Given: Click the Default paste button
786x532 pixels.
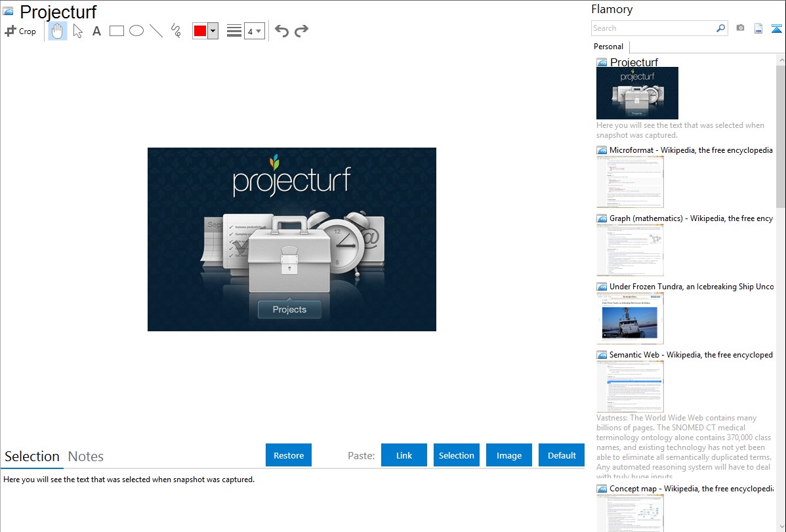Looking at the screenshot, I should (x=562, y=455).
